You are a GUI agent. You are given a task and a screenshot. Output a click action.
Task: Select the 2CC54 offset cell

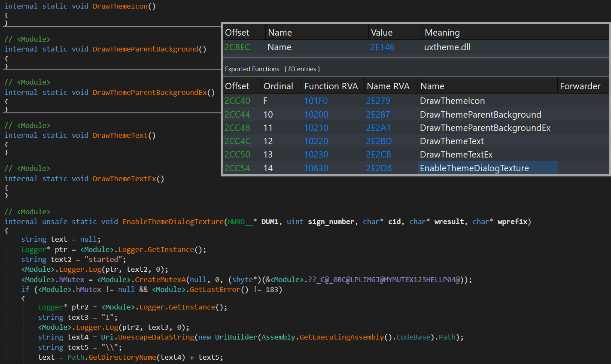pyautogui.click(x=237, y=168)
